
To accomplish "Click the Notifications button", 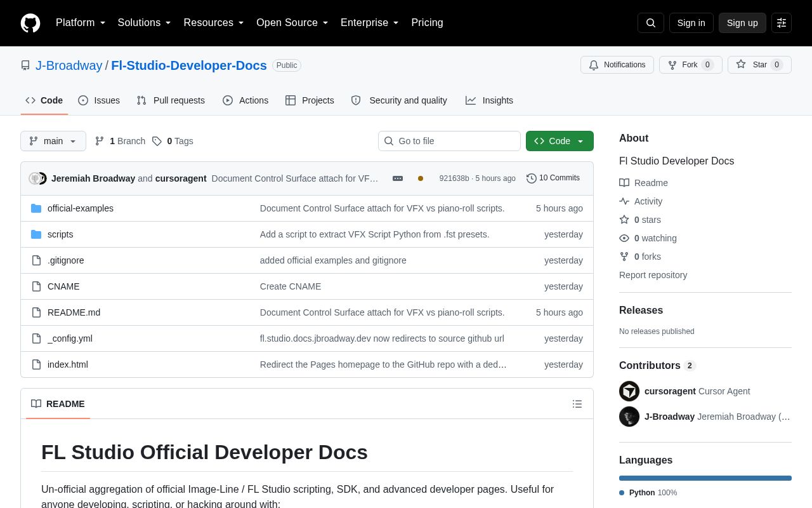I will pyautogui.click(x=617, y=65).
